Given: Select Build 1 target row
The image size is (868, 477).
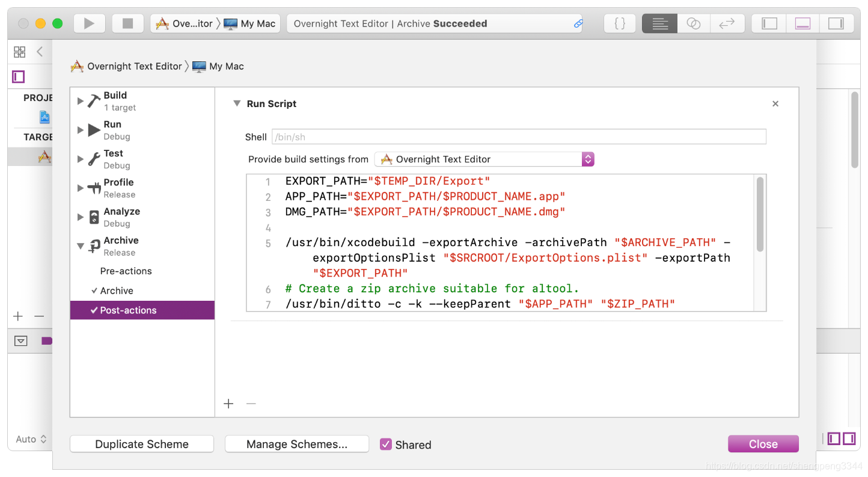Looking at the screenshot, I should coord(142,101).
